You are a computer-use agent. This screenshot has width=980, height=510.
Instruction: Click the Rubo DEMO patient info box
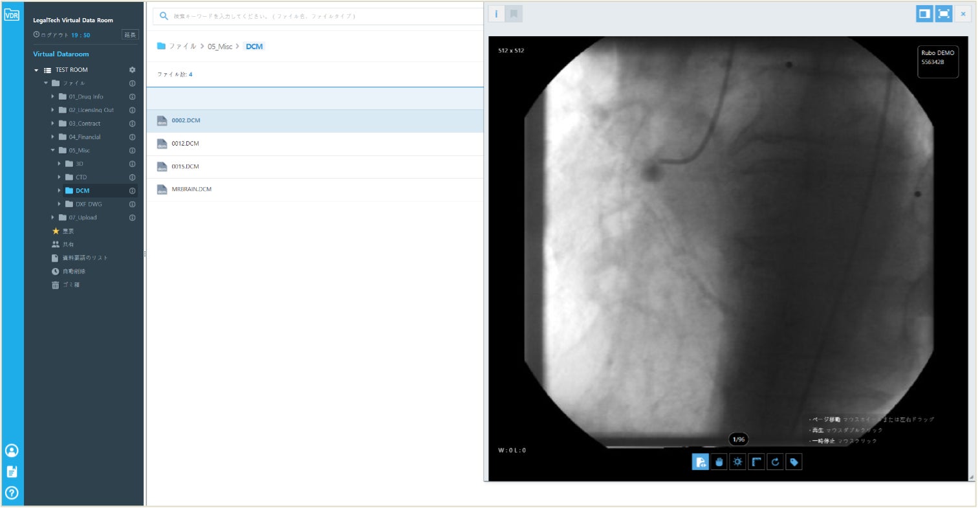(x=938, y=61)
